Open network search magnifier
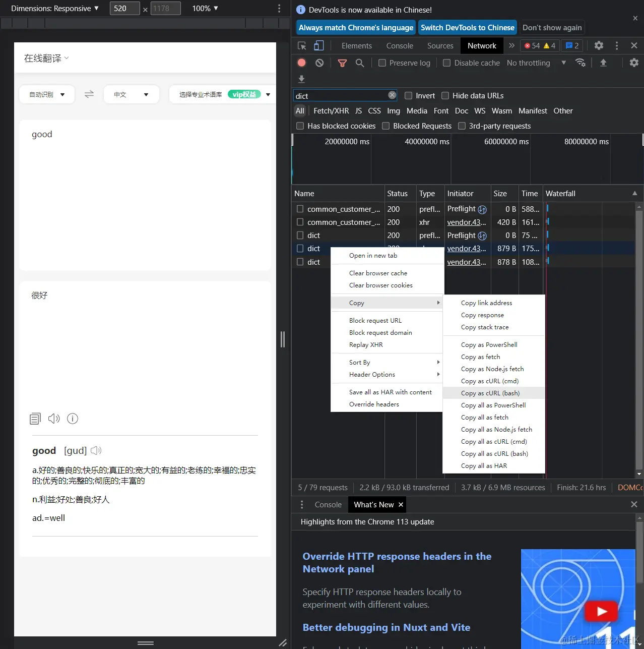 coord(360,63)
